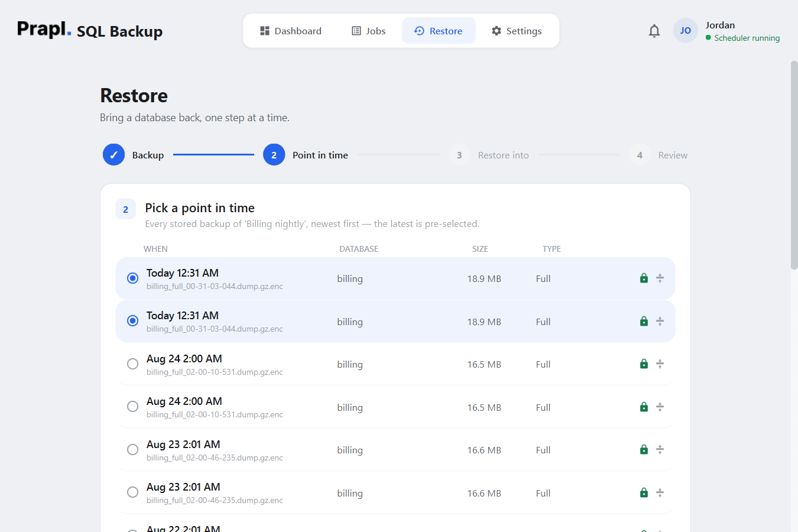Click the encrypted lock icon on lower Today row
798x532 pixels.
(644, 322)
